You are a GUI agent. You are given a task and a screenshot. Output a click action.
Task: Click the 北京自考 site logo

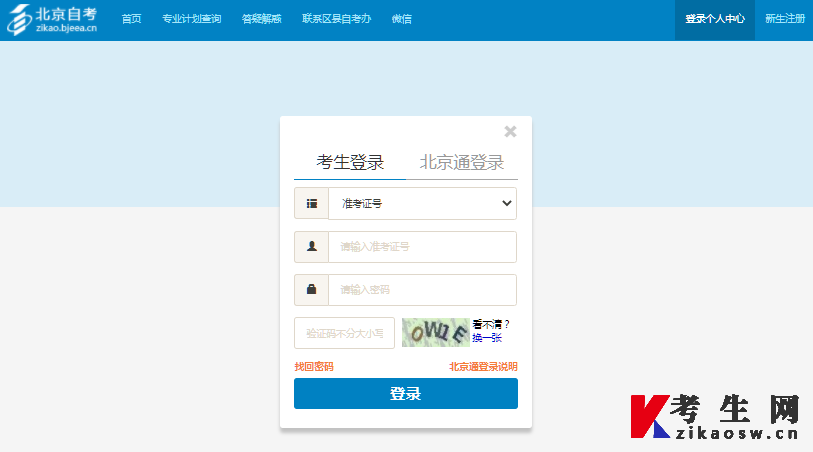[52, 20]
